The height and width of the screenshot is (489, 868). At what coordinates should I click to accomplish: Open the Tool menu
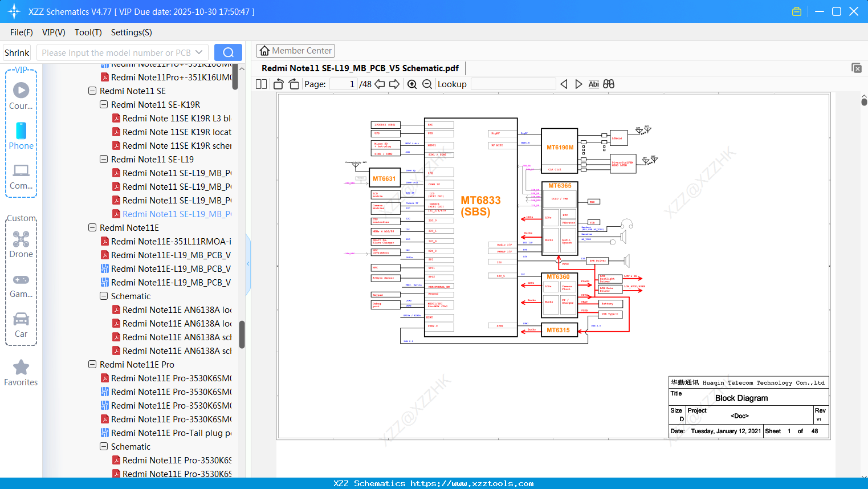pos(88,32)
